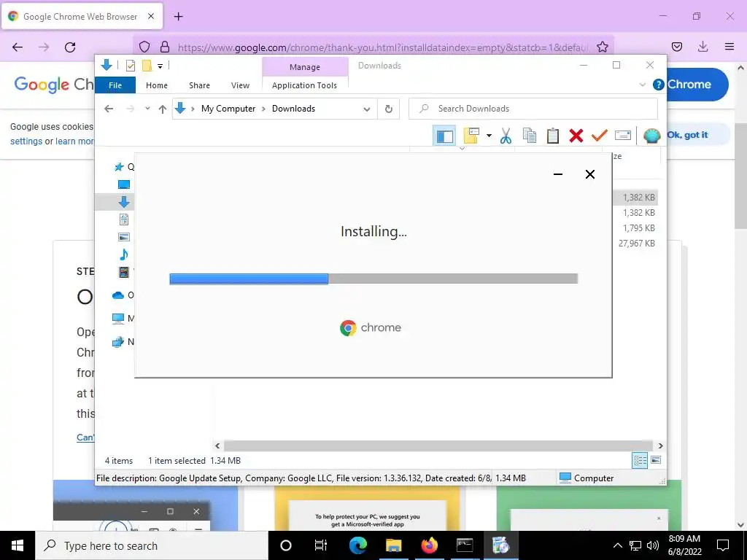Expand the Explorer ribbon chevron

[642, 85]
